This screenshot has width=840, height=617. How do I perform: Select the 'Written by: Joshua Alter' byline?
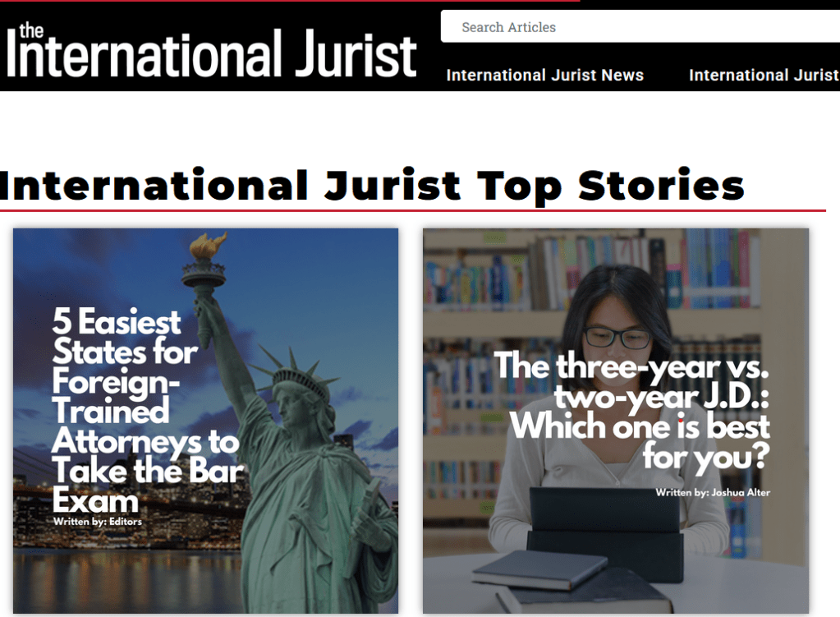tap(713, 492)
